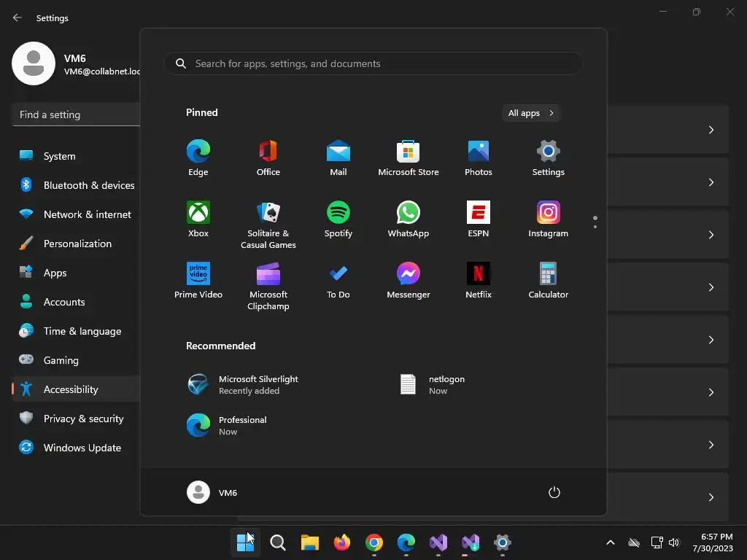Select Apps in Settings sidebar

(x=76, y=273)
